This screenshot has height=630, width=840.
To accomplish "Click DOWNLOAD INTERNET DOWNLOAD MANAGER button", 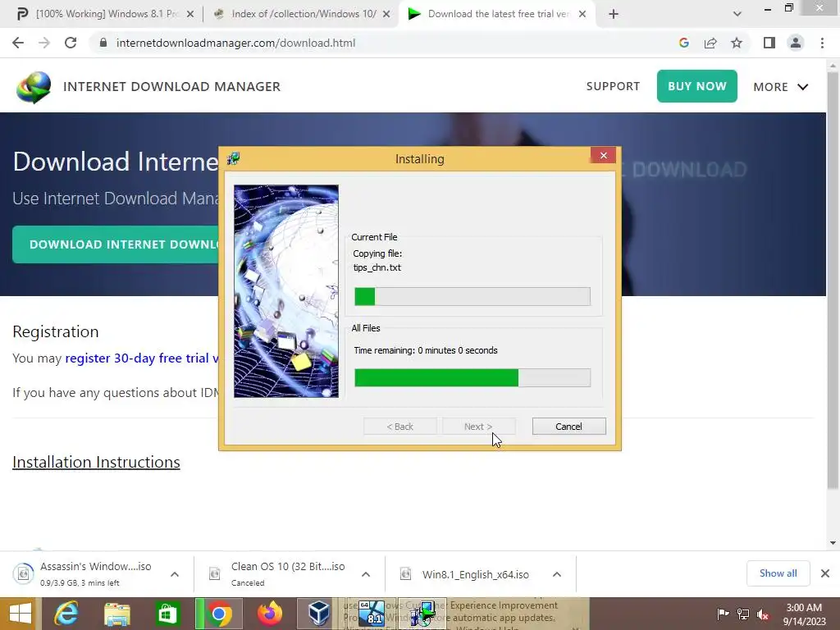I will click(116, 244).
